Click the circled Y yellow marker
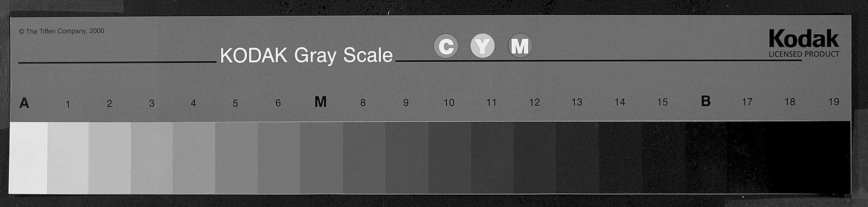The width and height of the screenshot is (868, 207). click(483, 46)
